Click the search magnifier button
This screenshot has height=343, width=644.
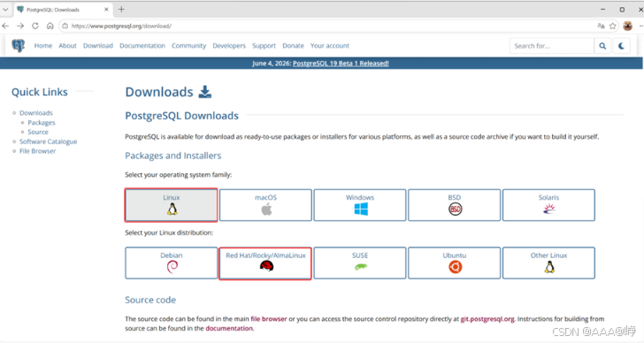coord(602,46)
